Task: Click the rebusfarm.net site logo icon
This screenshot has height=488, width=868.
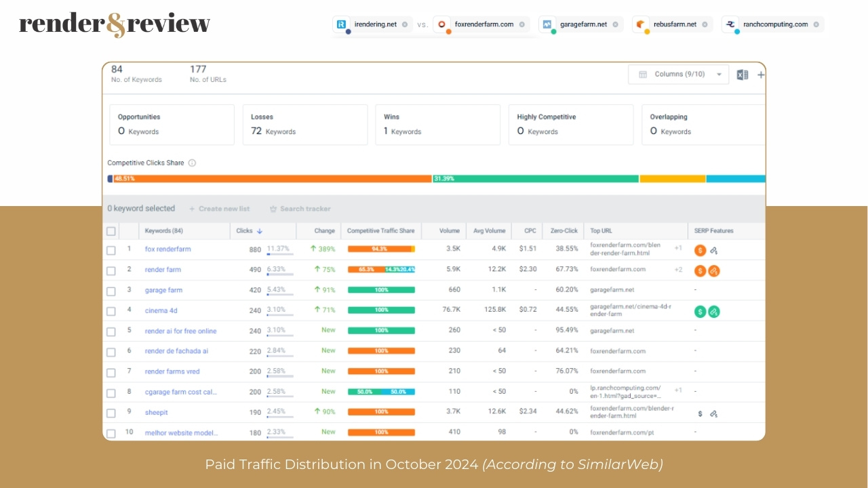Action: pos(640,24)
